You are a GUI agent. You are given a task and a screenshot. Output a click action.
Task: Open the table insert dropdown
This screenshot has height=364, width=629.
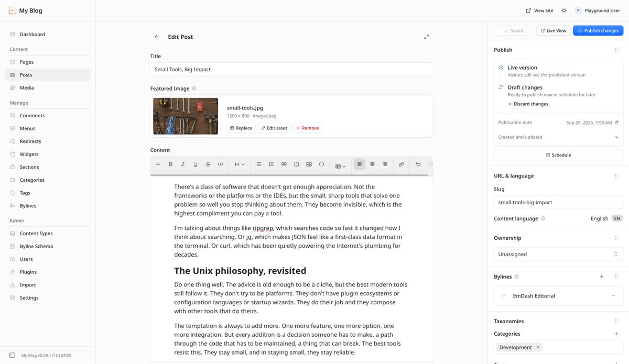340,166
